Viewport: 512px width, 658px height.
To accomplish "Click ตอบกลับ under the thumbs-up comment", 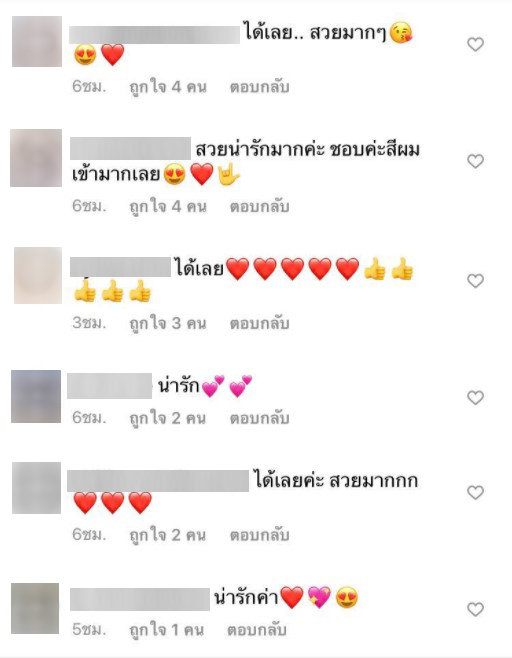I will (x=259, y=323).
